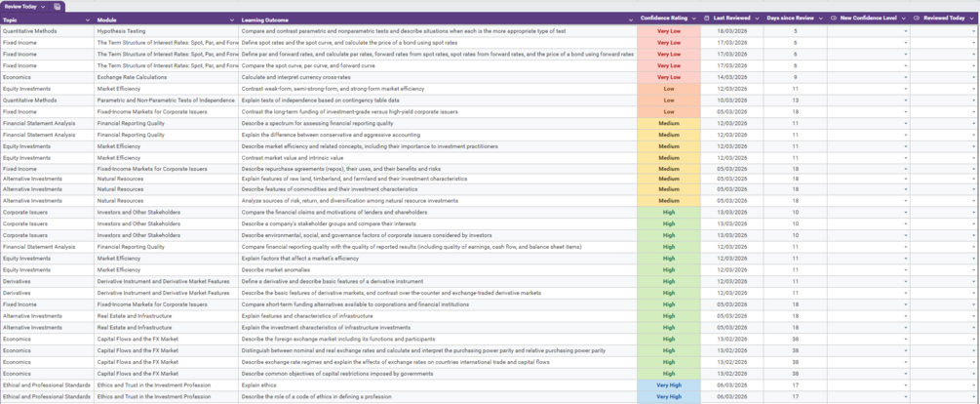This screenshot has height=404, width=980.
Task: Click 'Explain ethics' learning outcome cell
Action: tap(438, 385)
